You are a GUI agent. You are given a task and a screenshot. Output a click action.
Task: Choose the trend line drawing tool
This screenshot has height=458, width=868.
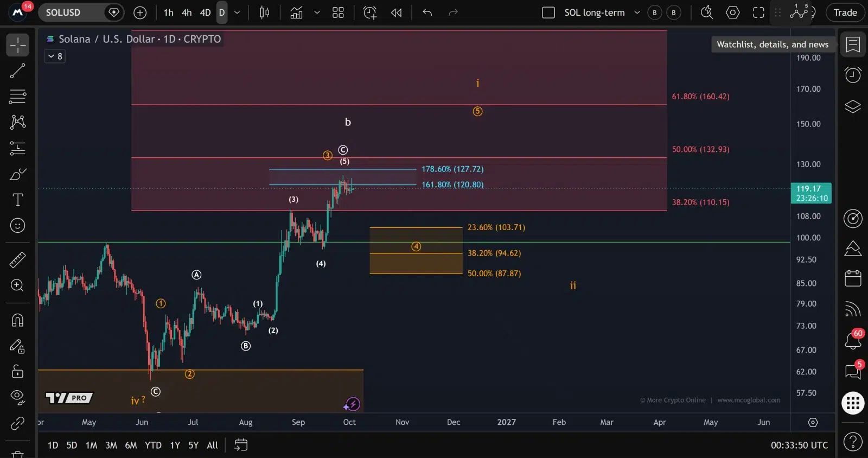18,71
